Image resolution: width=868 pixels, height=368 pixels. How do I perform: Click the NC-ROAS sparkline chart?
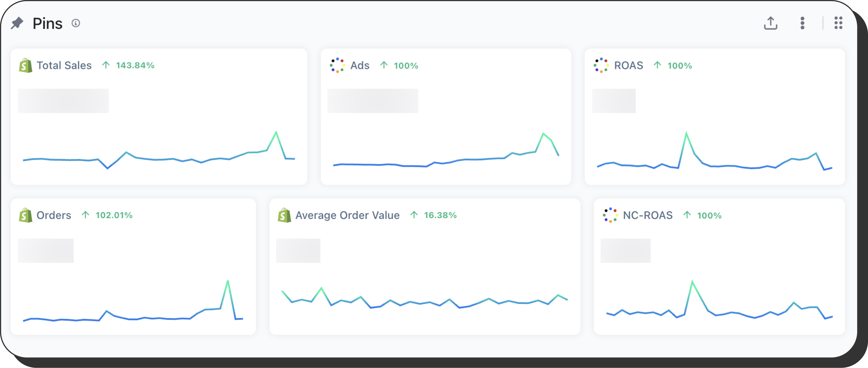tap(719, 304)
